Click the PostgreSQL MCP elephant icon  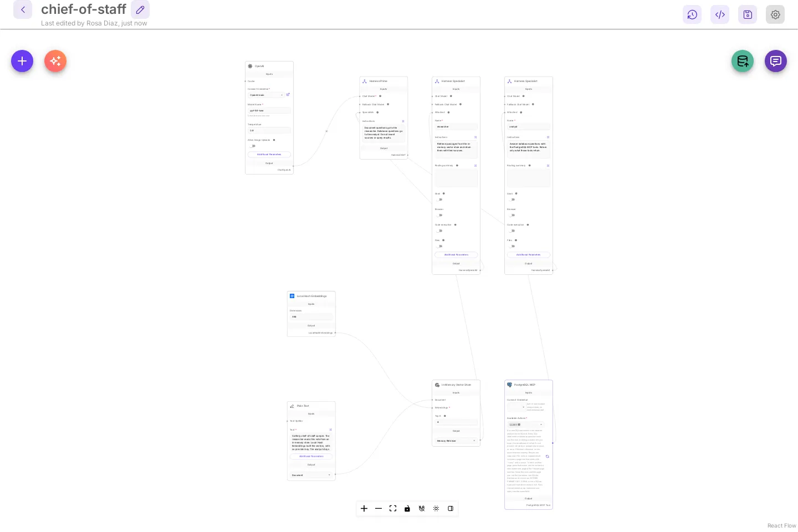pyautogui.click(x=510, y=385)
